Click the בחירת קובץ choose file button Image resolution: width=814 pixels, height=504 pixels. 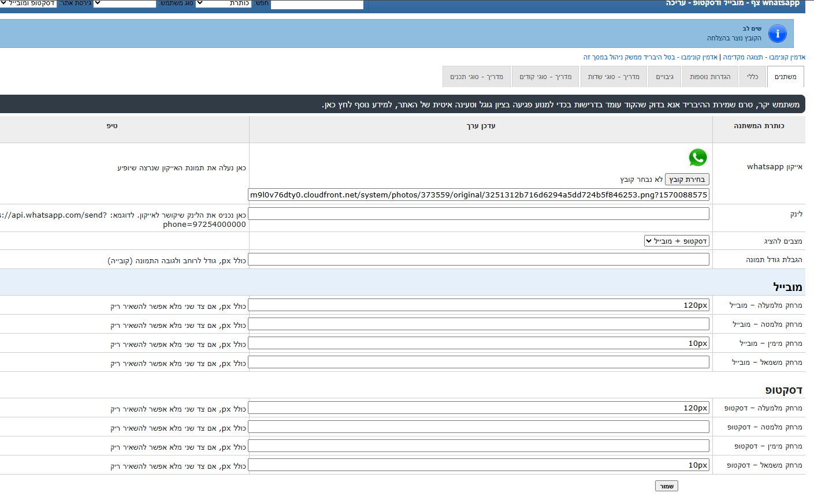tap(687, 180)
